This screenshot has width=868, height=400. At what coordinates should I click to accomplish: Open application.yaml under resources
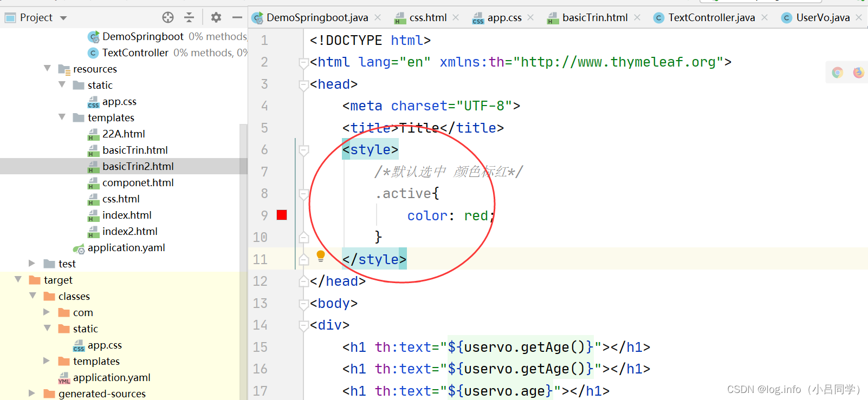tap(126, 247)
